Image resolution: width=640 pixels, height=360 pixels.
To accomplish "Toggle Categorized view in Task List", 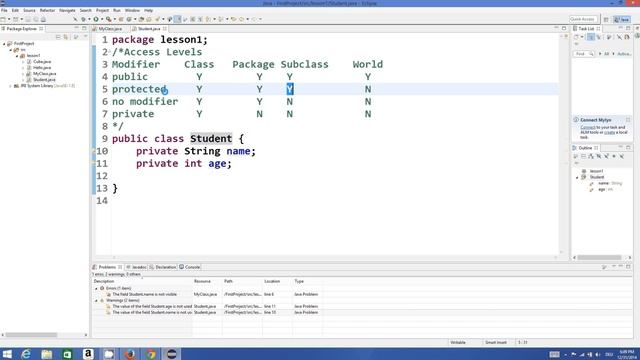I will tap(591, 37).
